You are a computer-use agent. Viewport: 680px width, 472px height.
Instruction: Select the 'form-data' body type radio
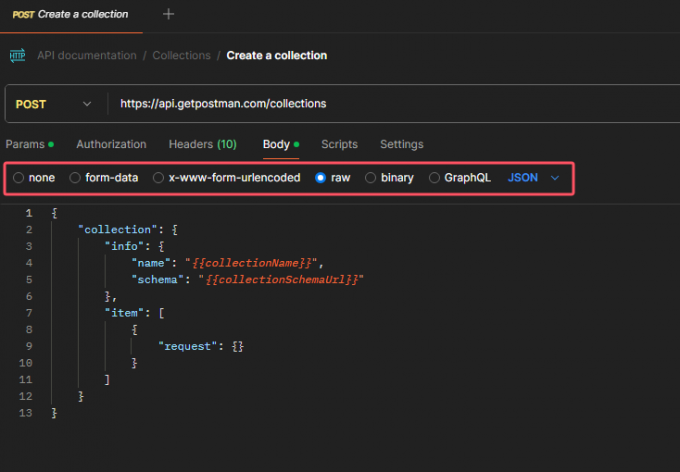coord(75,177)
